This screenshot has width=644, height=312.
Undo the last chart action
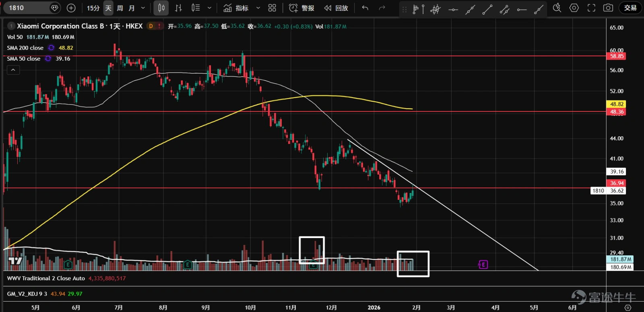tap(365, 8)
